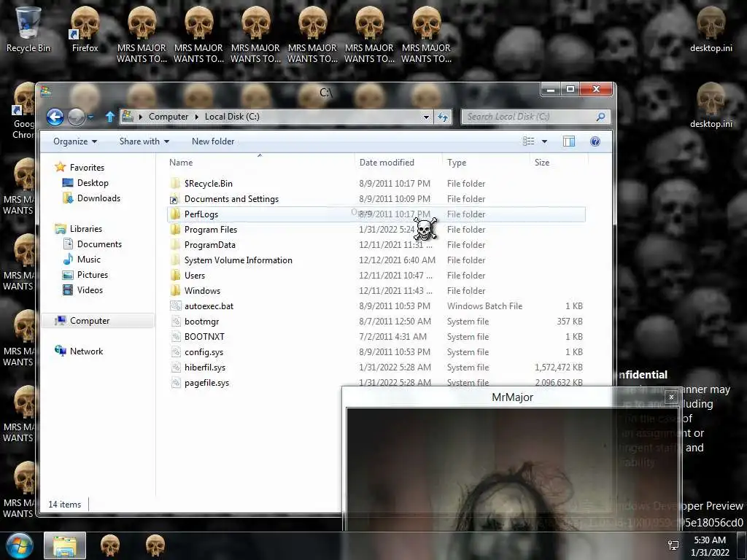This screenshot has width=747, height=560.
Task: Open the address bar history dropdown
Action: pyautogui.click(x=426, y=117)
